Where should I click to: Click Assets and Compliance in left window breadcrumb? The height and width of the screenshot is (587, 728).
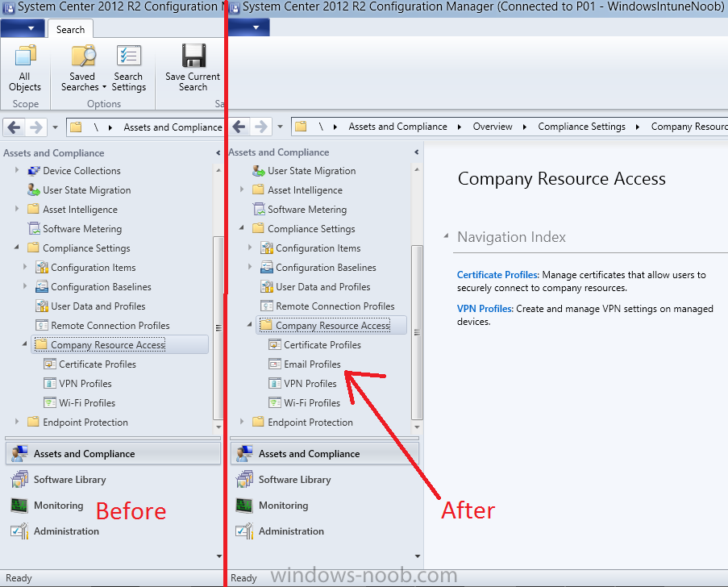point(173,127)
